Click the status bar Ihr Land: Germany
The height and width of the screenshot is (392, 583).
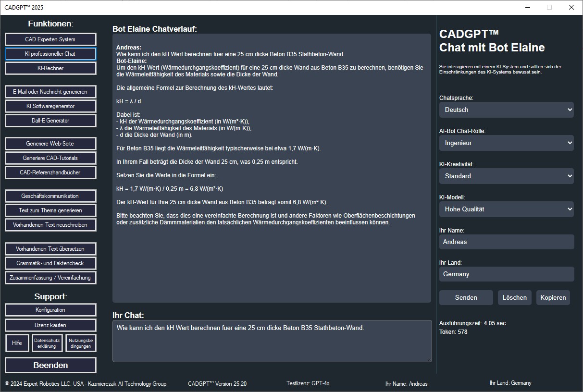[510, 383]
